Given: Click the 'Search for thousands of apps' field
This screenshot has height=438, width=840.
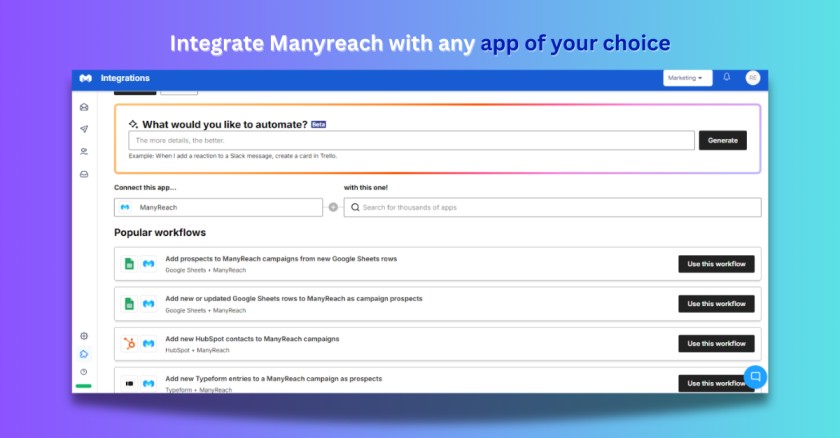Looking at the screenshot, I should [552, 207].
